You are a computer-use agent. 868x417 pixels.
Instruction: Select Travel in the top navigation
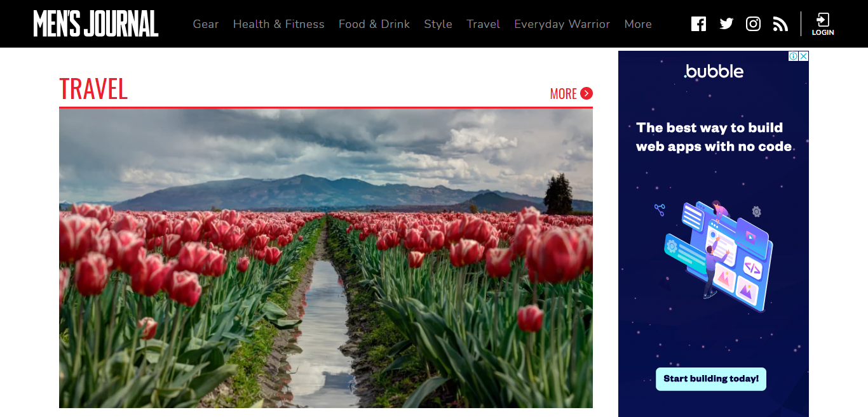(x=483, y=24)
